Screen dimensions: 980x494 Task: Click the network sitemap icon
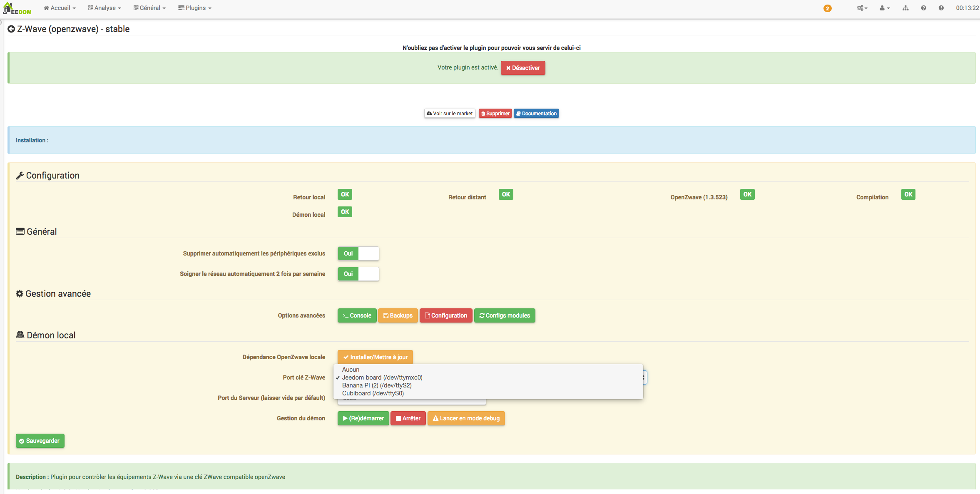[x=905, y=8]
